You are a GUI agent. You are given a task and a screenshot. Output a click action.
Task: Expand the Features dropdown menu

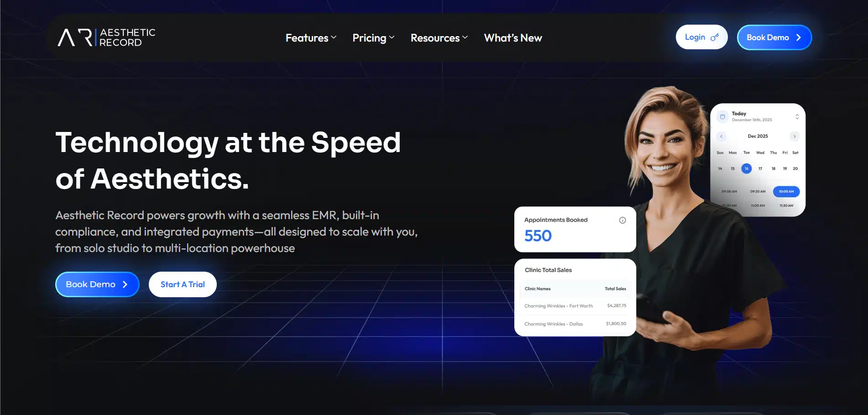(311, 38)
